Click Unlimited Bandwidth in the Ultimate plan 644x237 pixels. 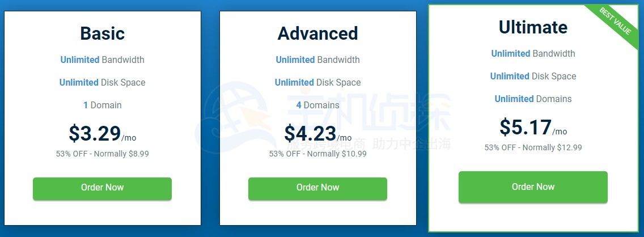pyautogui.click(x=533, y=53)
